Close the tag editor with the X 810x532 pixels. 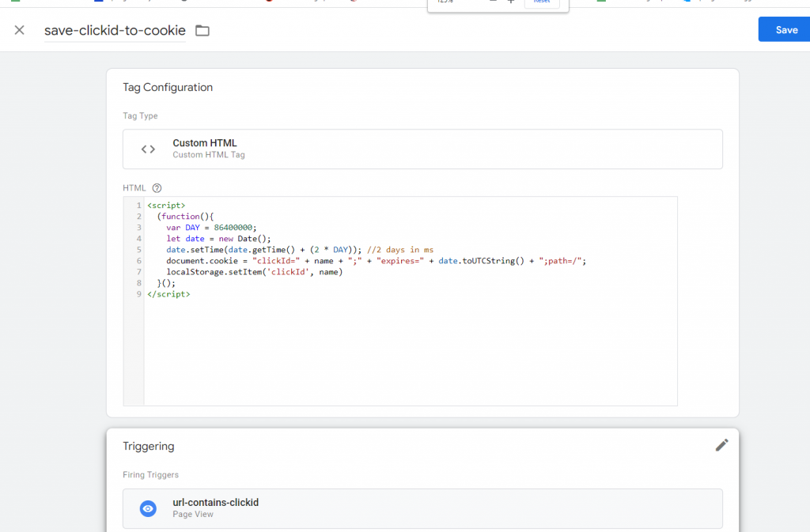click(19, 30)
